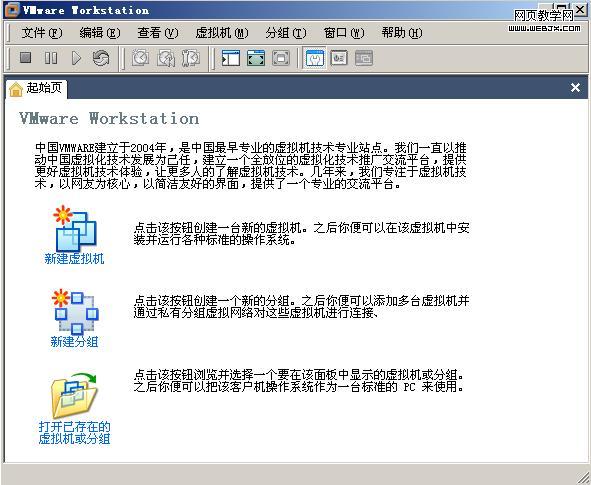Select the console view toolbar icon
The image size is (591, 485).
pyautogui.click(x=364, y=58)
